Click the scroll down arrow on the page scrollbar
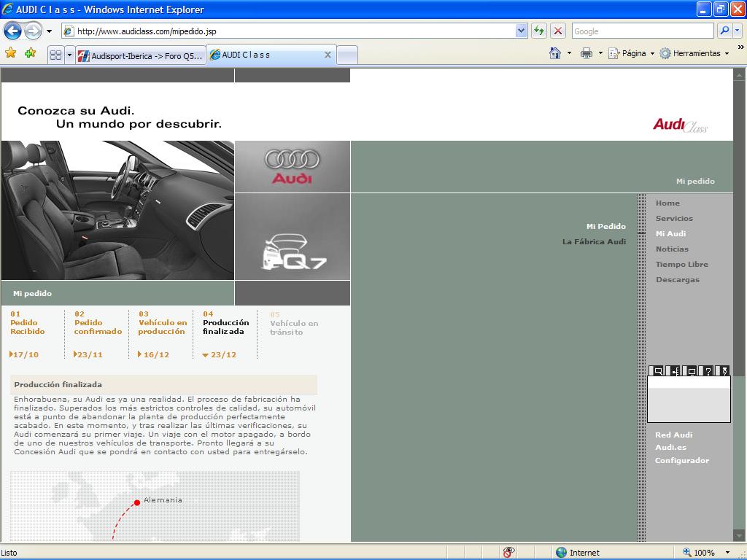The width and height of the screenshot is (747, 560). [x=740, y=536]
